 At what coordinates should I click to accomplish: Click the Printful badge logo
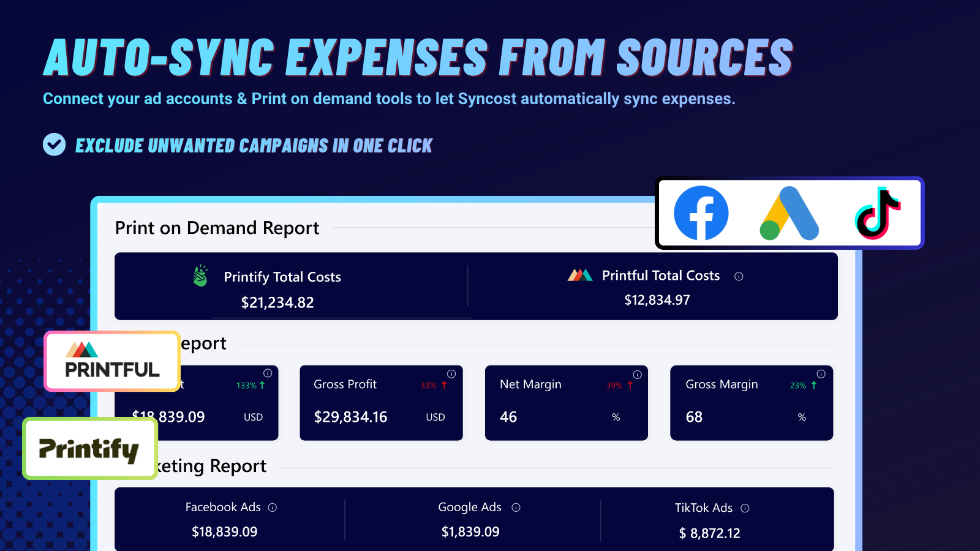[112, 361]
